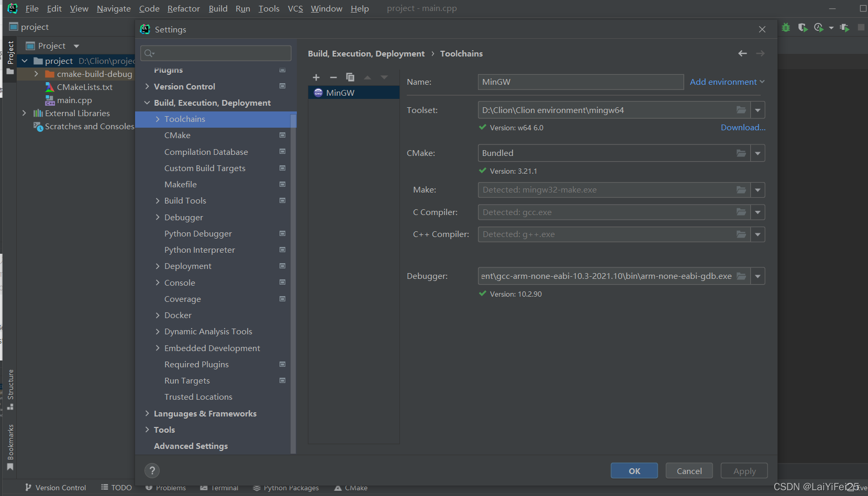Select MinGW toolchain in list
The width and height of the screenshot is (868, 496).
[354, 93]
